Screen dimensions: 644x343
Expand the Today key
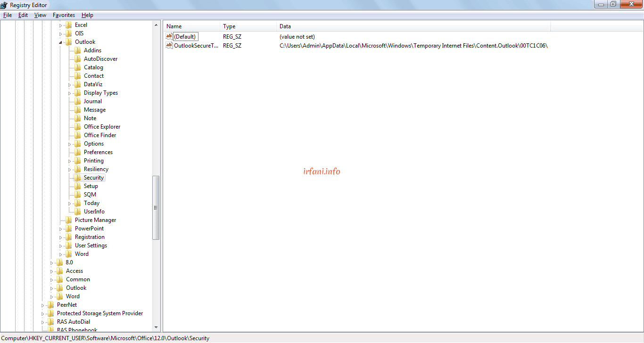click(70, 203)
